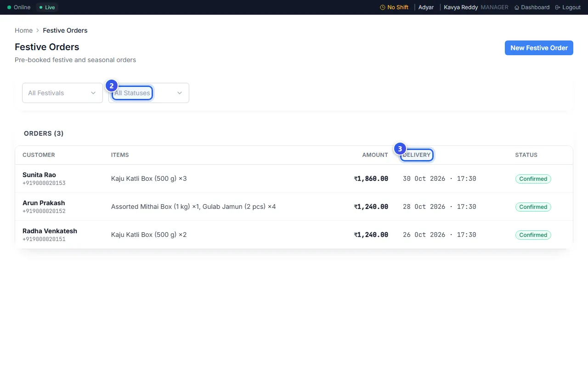
Task: Click Radha Venkatesh's Confirmed status badge
Action: click(533, 235)
